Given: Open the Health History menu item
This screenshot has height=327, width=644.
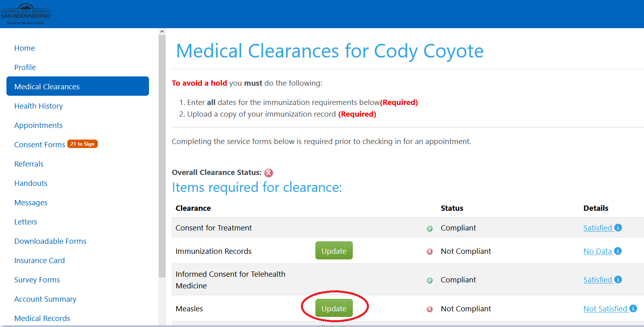Looking at the screenshot, I should tap(39, 106).
